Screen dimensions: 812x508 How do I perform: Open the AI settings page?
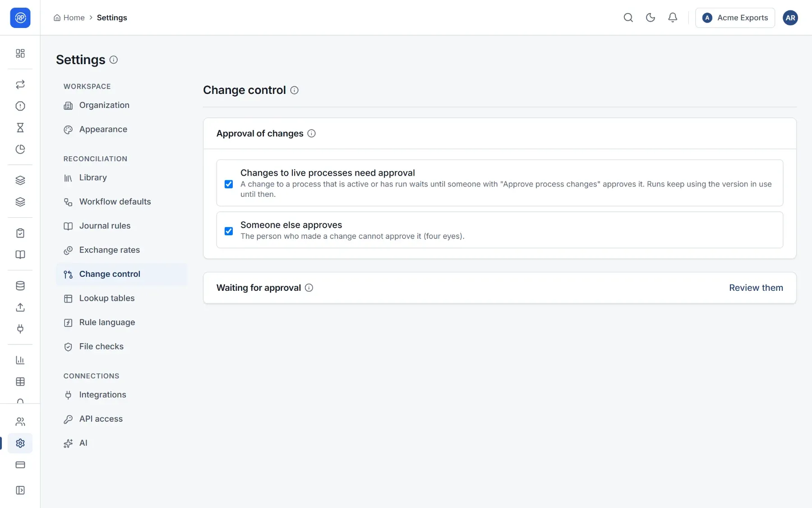click(x=121, y=443)
